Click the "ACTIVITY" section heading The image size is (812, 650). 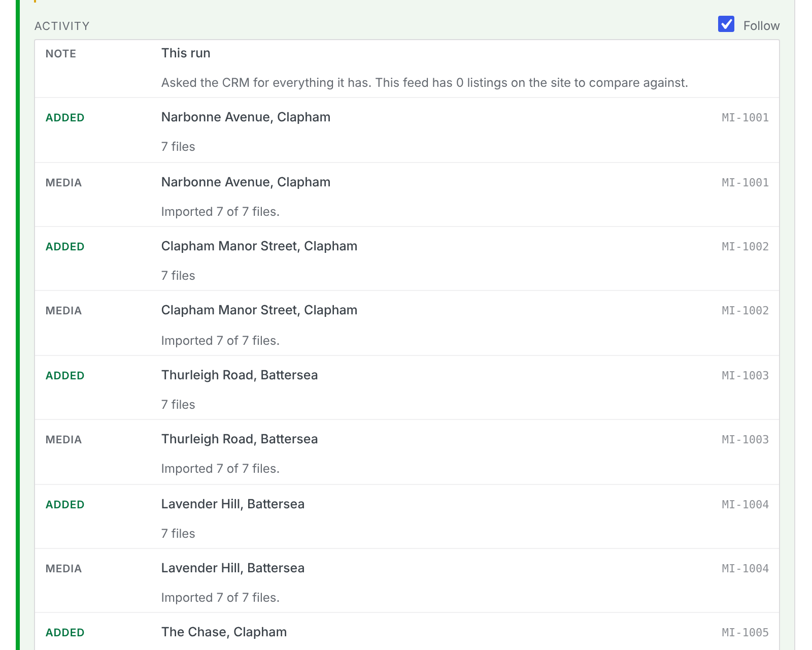click(62, 26)
